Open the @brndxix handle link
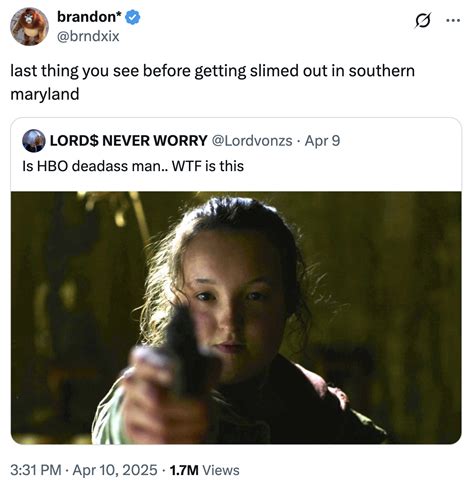The height and width of the screenshot is (490, 474). pyautogui.click(x=88, y=36)
